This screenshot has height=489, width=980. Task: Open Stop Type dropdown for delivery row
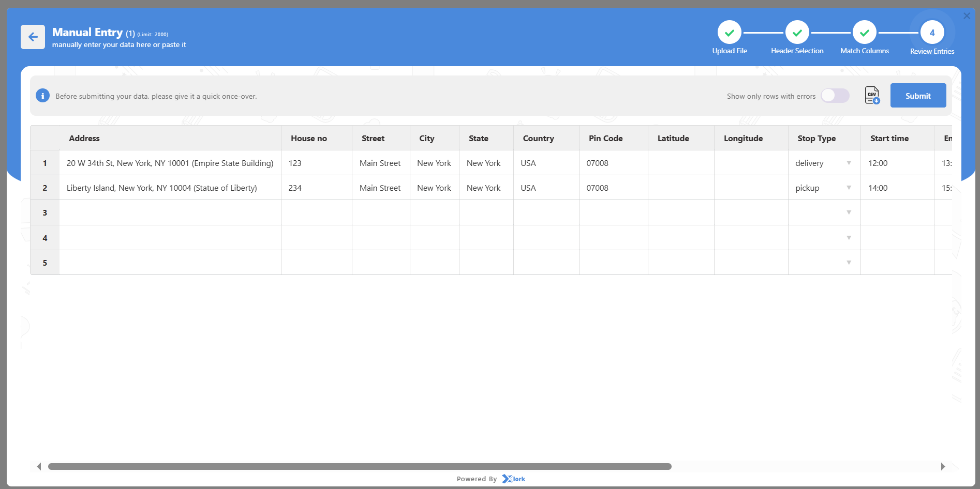(849, 163)
